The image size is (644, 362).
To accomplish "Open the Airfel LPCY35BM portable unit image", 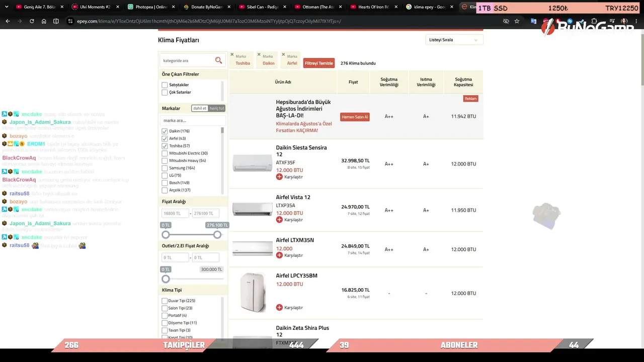I will coord(253,293).
